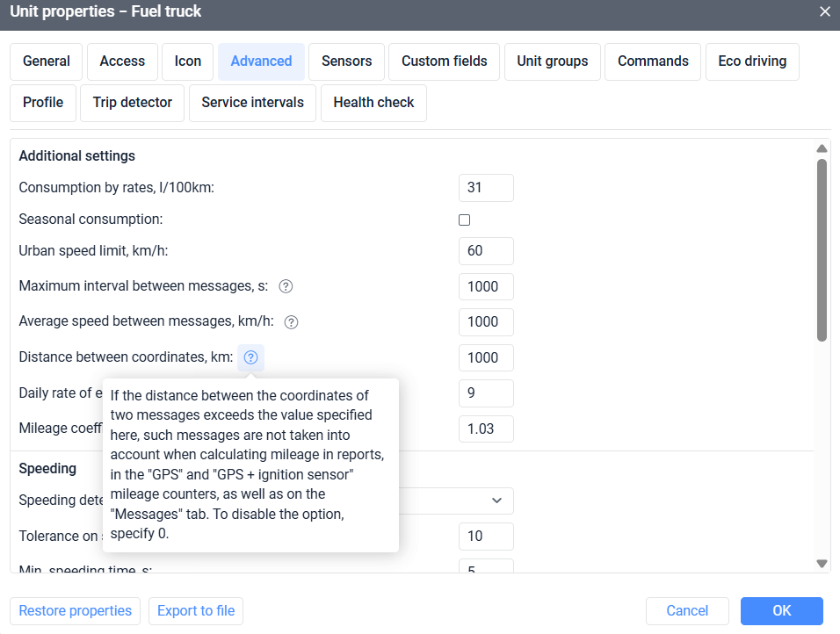Close the Unit properties dialog
The width and height of the screenshot is (840, 634).
823,11
